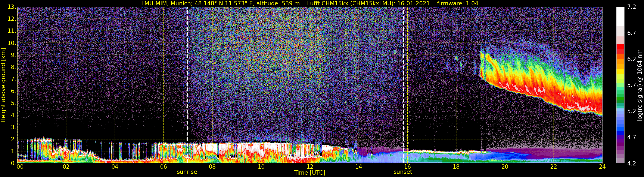Click the white dashed sunrise marker line

tap(187, 85)
